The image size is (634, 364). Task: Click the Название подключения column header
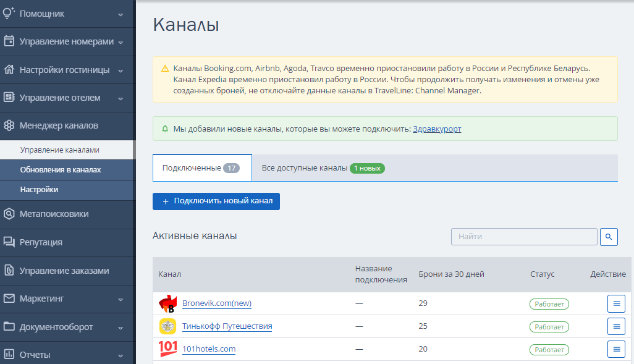[x=381, y=274]
